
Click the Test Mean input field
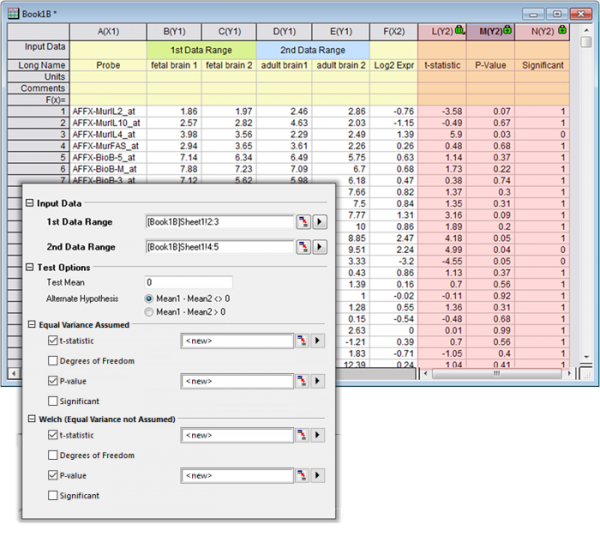point(189,282)
